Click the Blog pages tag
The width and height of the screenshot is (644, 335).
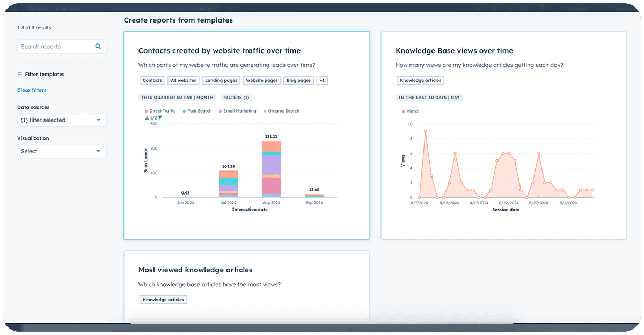299,80
